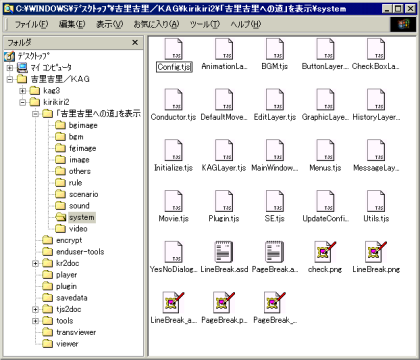Select the AnimationLa... tjs file icon

click(x=224, y=49)
